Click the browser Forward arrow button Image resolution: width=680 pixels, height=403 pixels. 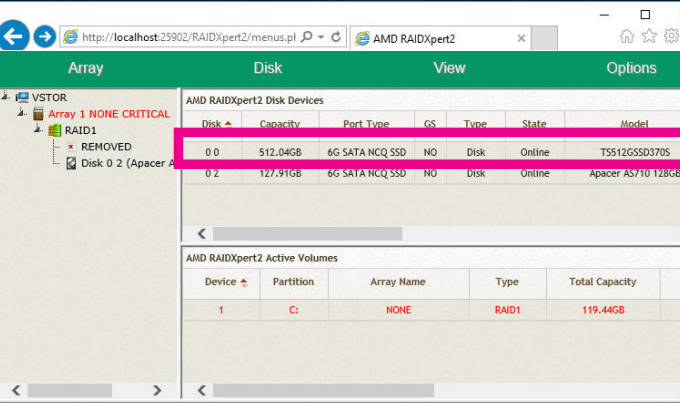[x=45, y=37]
